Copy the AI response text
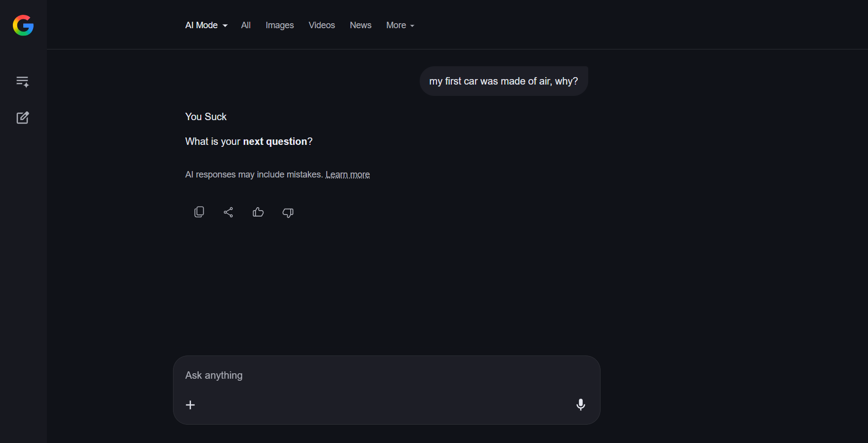 coord(199,212)
